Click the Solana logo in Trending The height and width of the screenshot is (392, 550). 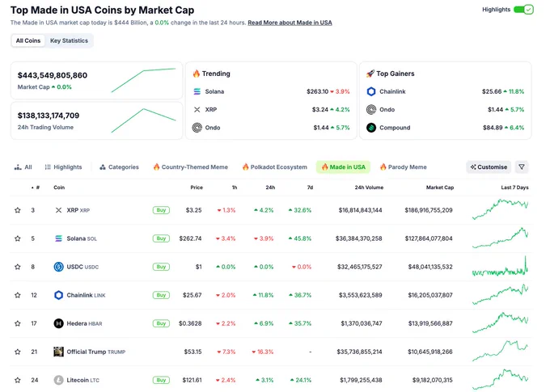(x=197, y=91)
